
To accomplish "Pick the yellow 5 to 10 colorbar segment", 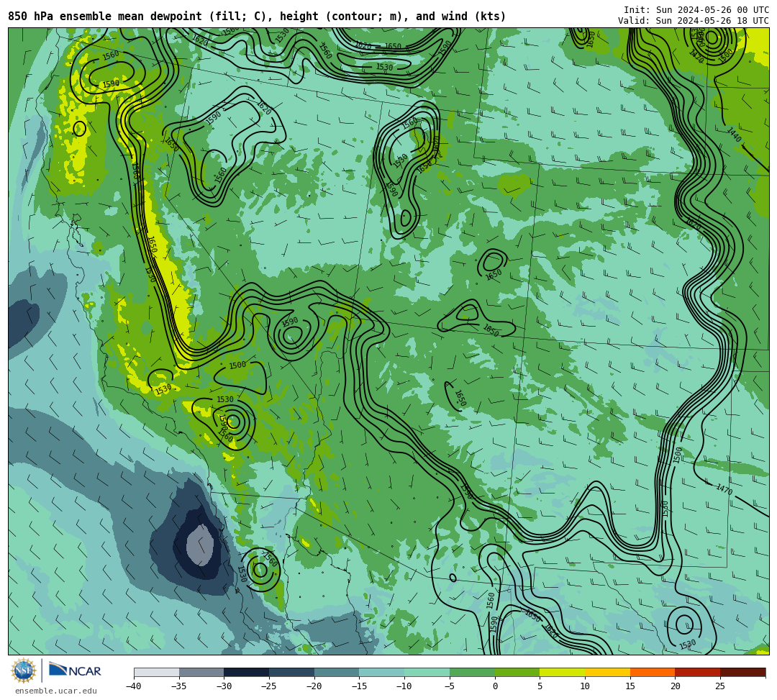I will click(x=563, y=672).
